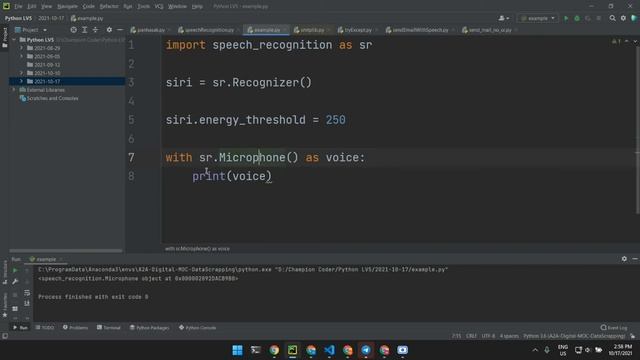Open Windows Terminal from taskbar
The width and height of the screenshot is (640, 360).
[x=256, y=350]
